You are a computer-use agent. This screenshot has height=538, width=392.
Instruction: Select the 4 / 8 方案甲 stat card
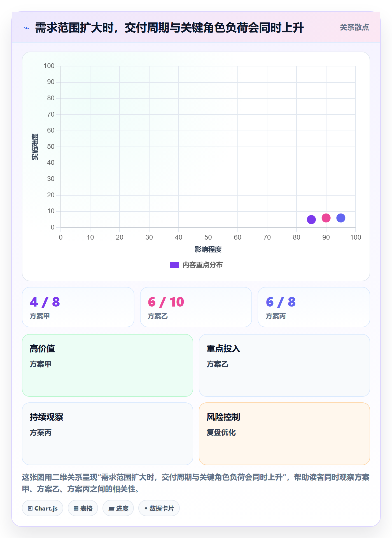click(78, 307)
